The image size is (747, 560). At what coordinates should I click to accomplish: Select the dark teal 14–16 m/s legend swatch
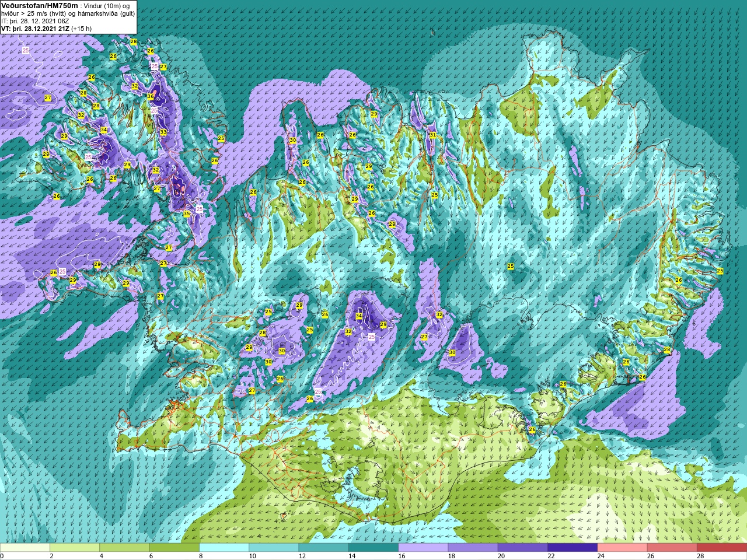pyautogui.click(x=373, y=547)
